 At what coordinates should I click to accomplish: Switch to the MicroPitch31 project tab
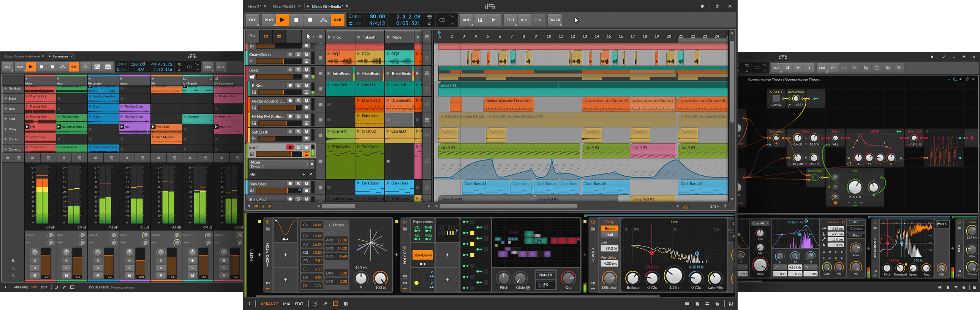tap(284, 6)
